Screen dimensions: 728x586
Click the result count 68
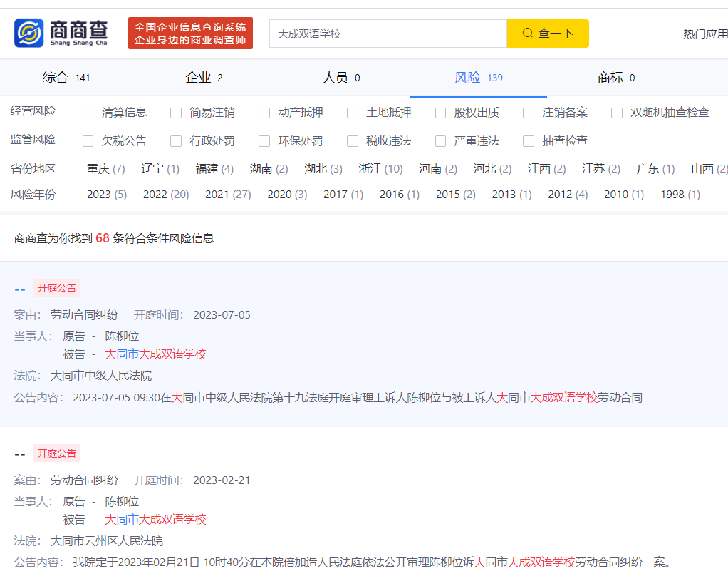tap(103, 238)
